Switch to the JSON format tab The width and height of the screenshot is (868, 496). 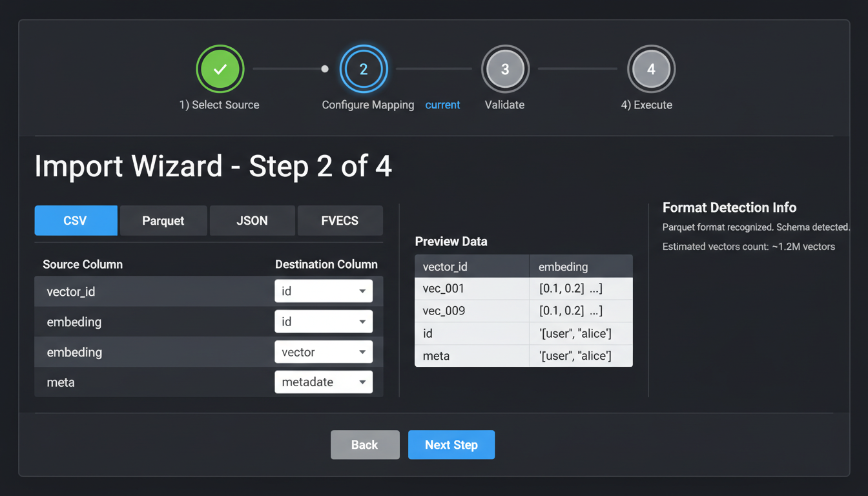click(x=252, y=220)
